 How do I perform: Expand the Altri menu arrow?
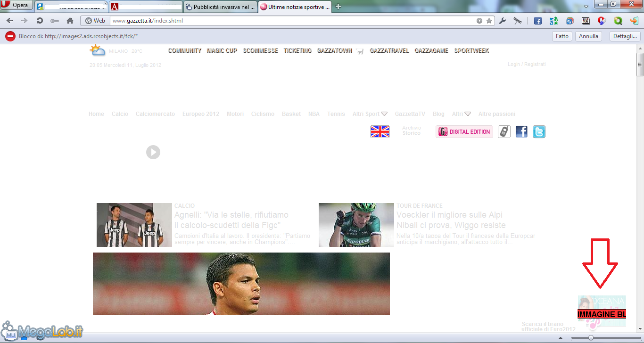468,114
